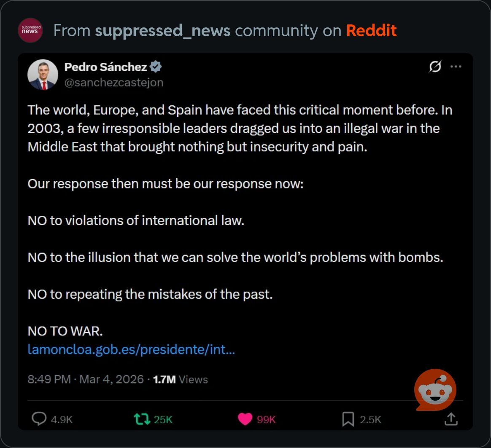Reply using the speech bubble icon

(39, 419)
